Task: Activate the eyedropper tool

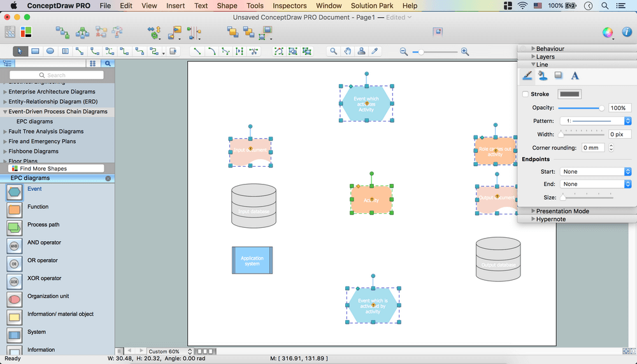Action: (375, 51)
